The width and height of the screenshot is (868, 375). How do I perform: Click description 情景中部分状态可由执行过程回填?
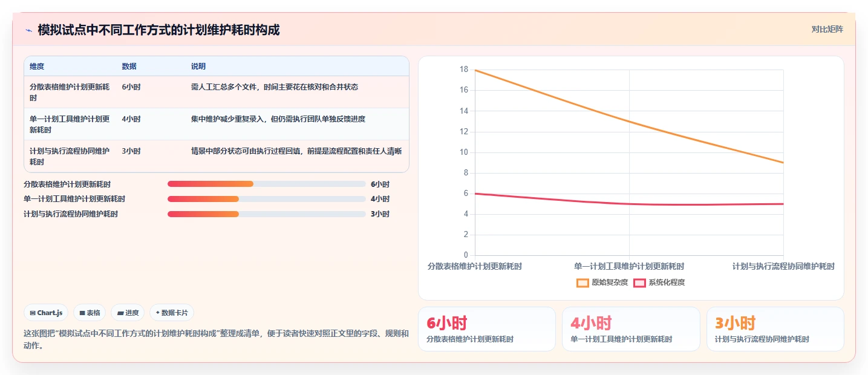click(296, 151)
